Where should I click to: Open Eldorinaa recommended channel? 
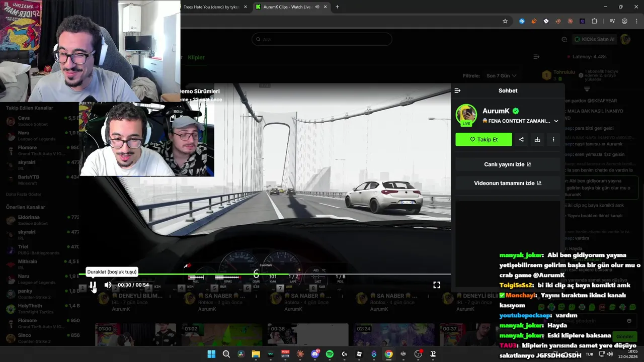coord(40,220)
